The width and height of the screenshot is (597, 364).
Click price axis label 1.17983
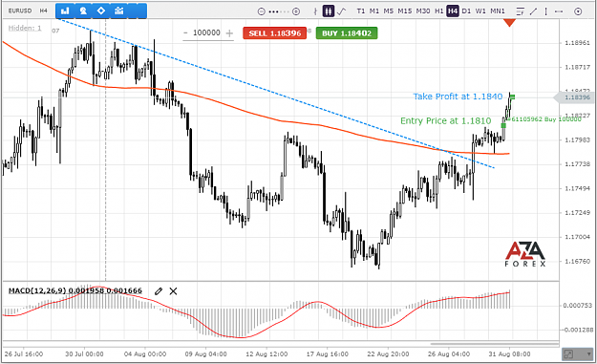(577, 139)
